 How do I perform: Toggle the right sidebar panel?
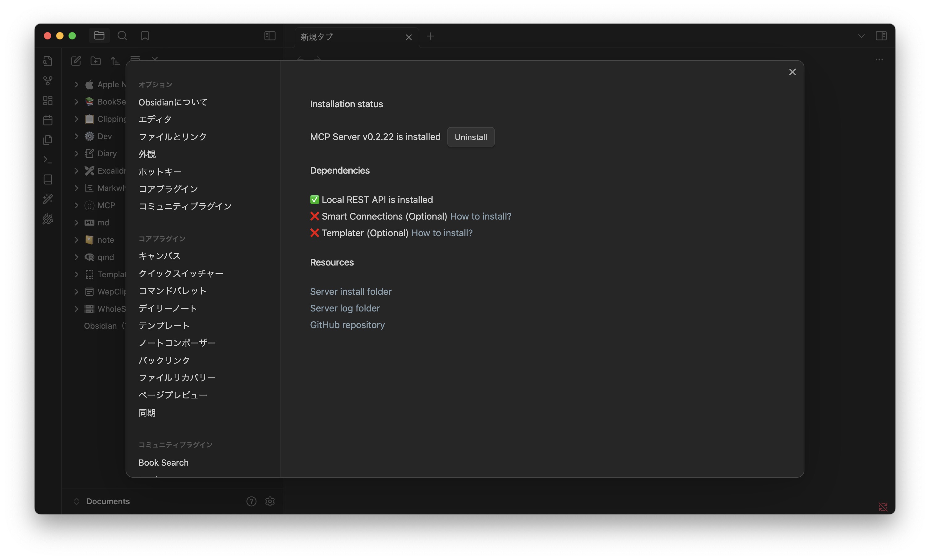tap(881, 35)
